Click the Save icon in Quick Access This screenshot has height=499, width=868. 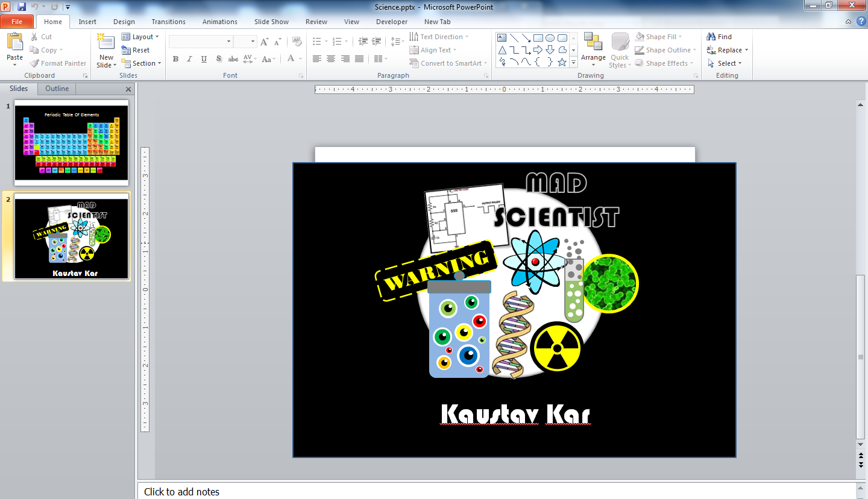[22, 7]
